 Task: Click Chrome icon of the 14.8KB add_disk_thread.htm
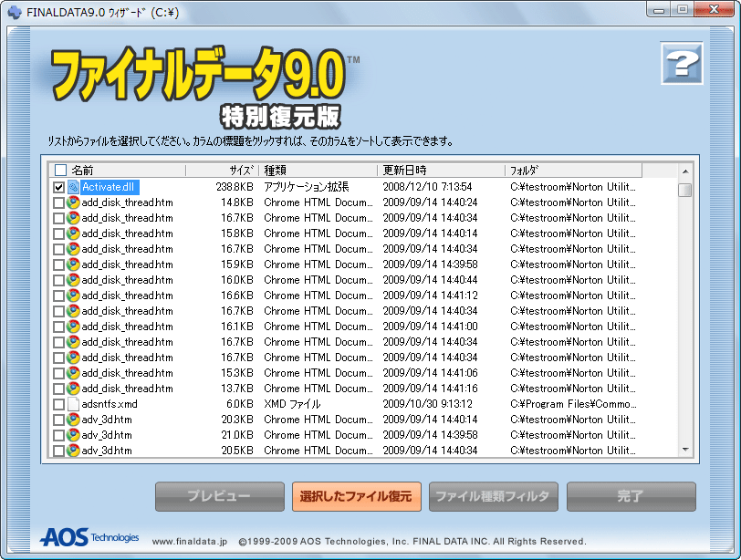tap(73, 202)
